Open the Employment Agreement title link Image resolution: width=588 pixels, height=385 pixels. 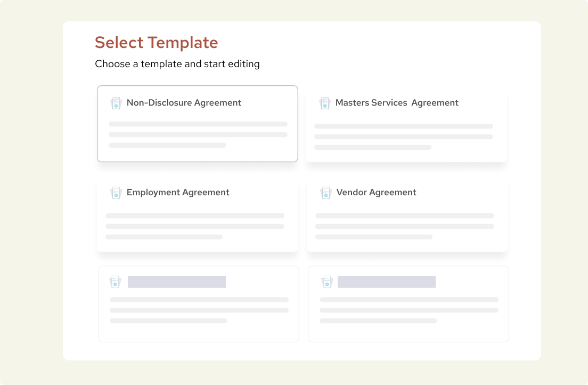tap(178, 192)
